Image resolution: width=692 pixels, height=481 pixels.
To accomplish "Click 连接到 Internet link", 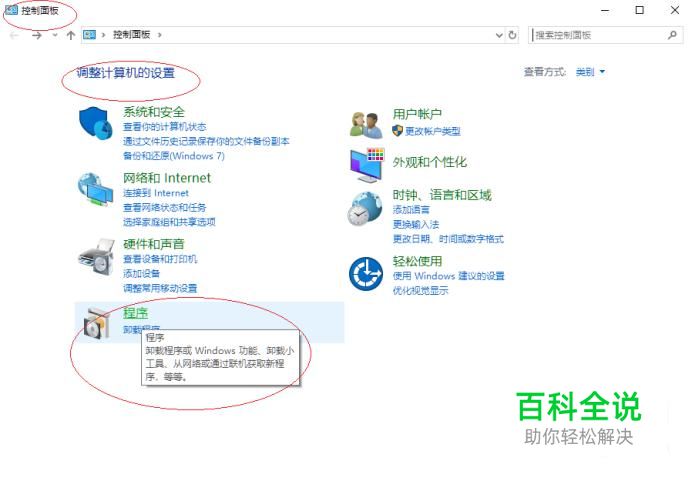I will pos(156,193).
